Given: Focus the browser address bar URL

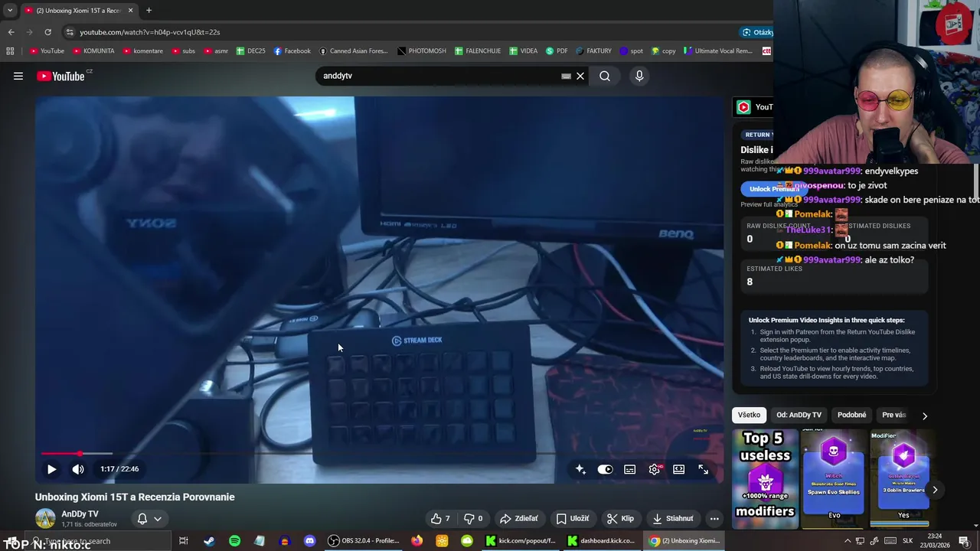Looking at the screenshot, I should 150,32.
